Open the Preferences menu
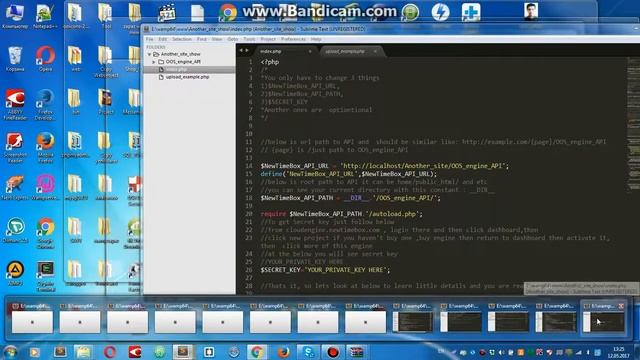 (293, 39)
